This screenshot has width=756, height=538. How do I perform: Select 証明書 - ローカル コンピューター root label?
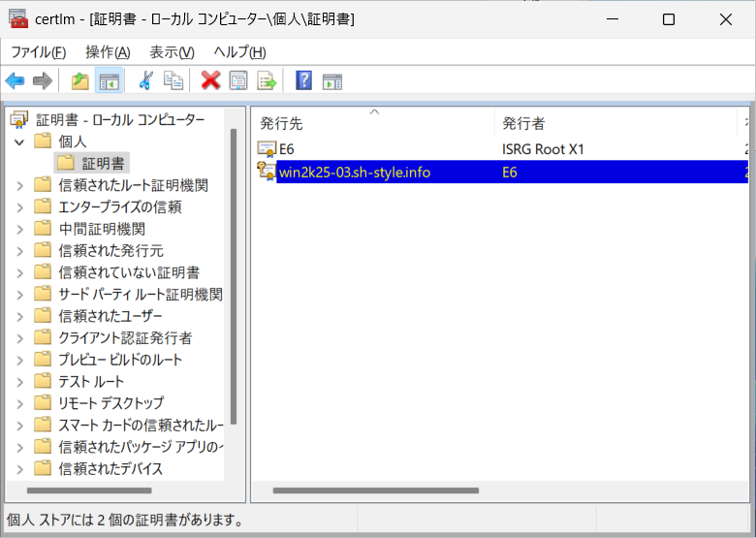[120, 119]
